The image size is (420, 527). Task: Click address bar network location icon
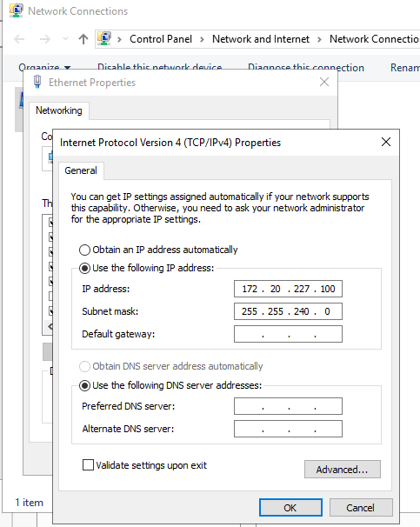click(x=104, y=38)
